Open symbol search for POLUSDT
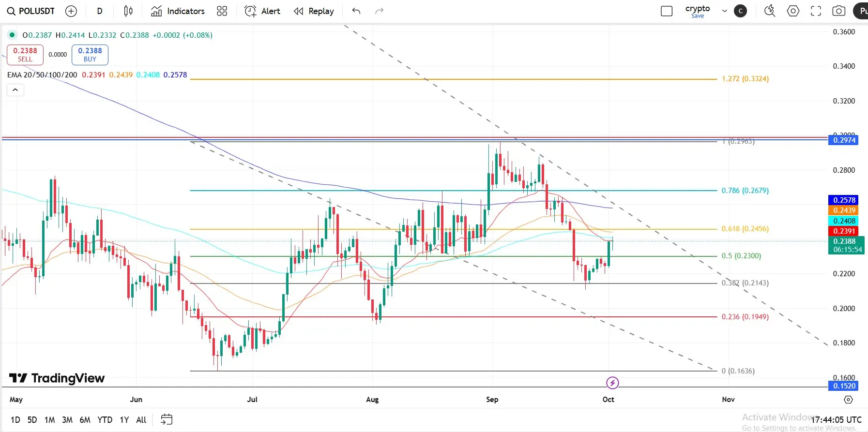The height and width of the screenshot is (432, 868). tap(31, 11)
